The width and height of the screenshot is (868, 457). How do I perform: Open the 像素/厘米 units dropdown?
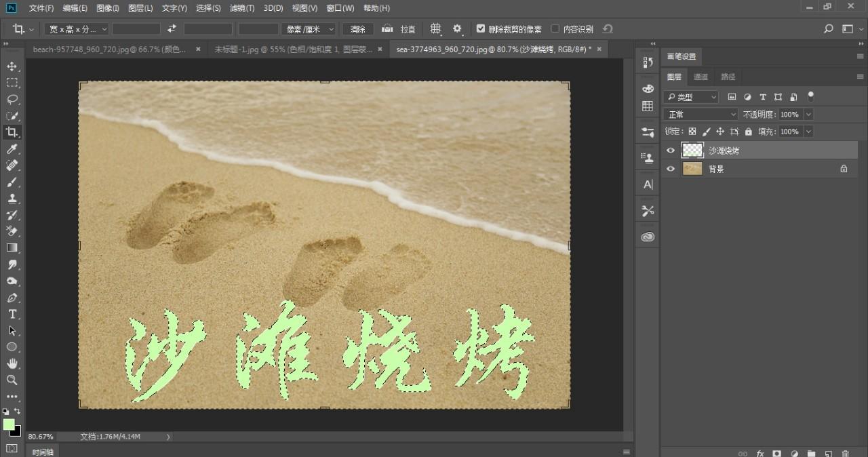click(309, 29)
